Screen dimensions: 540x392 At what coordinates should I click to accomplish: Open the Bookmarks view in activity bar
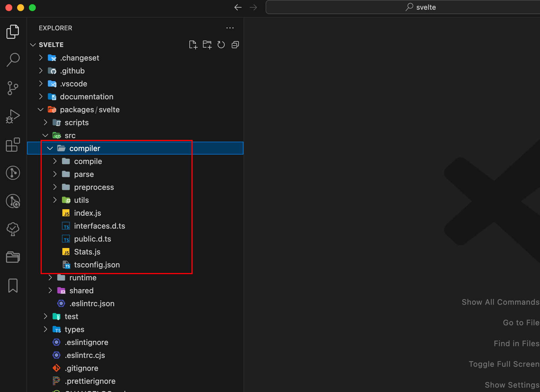(x=13, y=286)
